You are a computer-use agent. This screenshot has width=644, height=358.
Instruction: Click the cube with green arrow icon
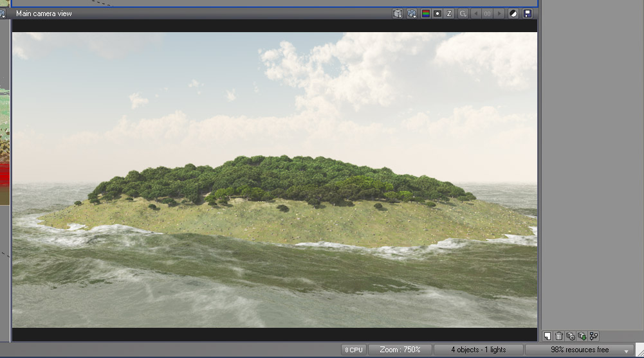(x=582, y=336)
